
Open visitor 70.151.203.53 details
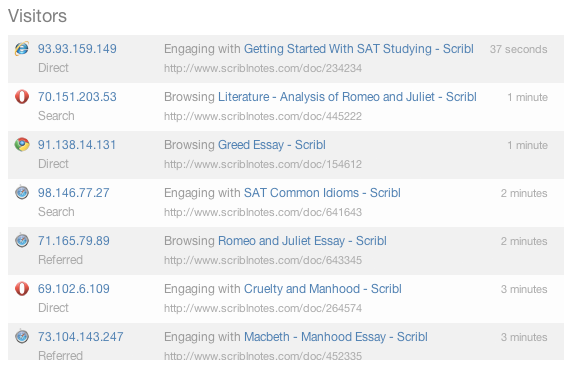(x=77, y=97)
